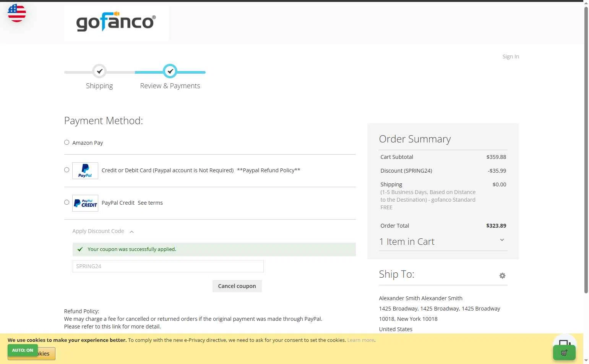Click the Cart Subtotal value $359.88
This screenshot has width=589, height=364.
click(496, 157)
